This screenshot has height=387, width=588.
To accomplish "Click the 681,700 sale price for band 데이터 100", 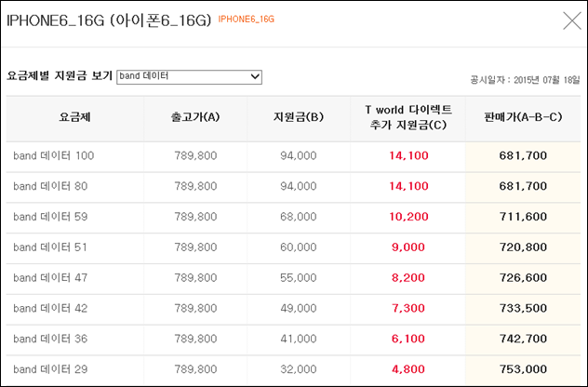I will [x=523, y=155].
